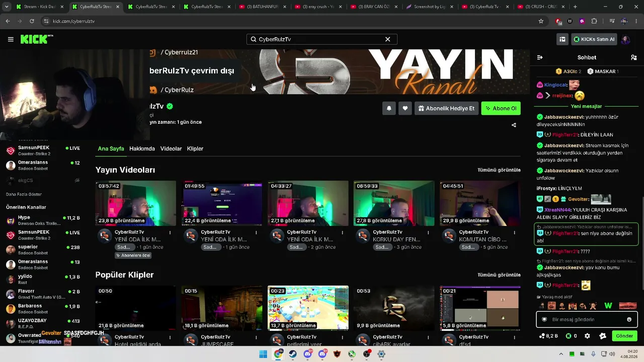
Task: Clear the CyberRulzTv search query
Action: 387,39
